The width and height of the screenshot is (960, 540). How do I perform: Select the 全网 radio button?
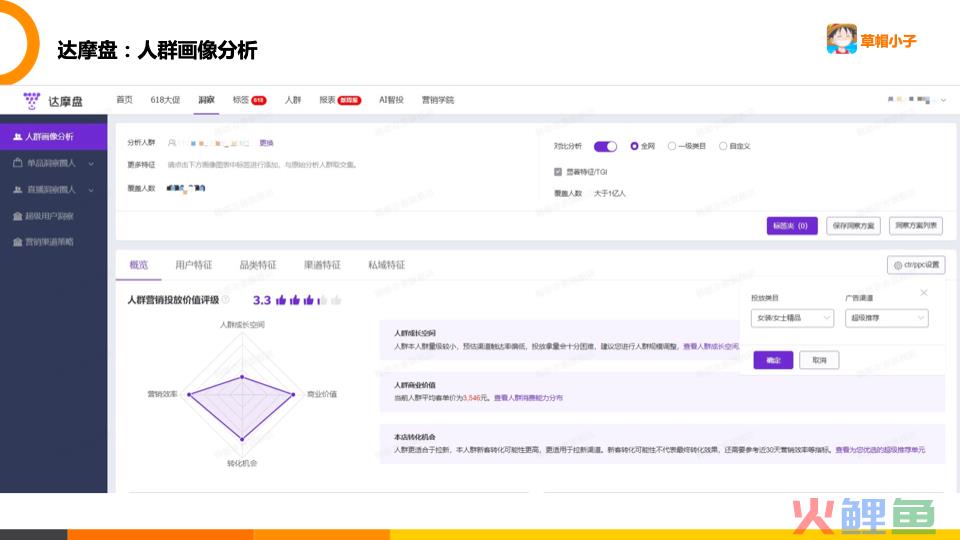pos(634,146)
